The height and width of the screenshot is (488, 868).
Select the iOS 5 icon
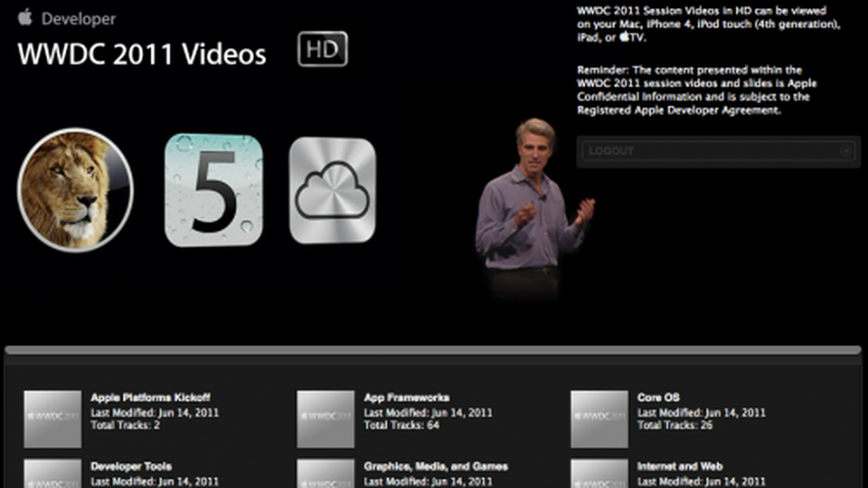pos(213,190)
